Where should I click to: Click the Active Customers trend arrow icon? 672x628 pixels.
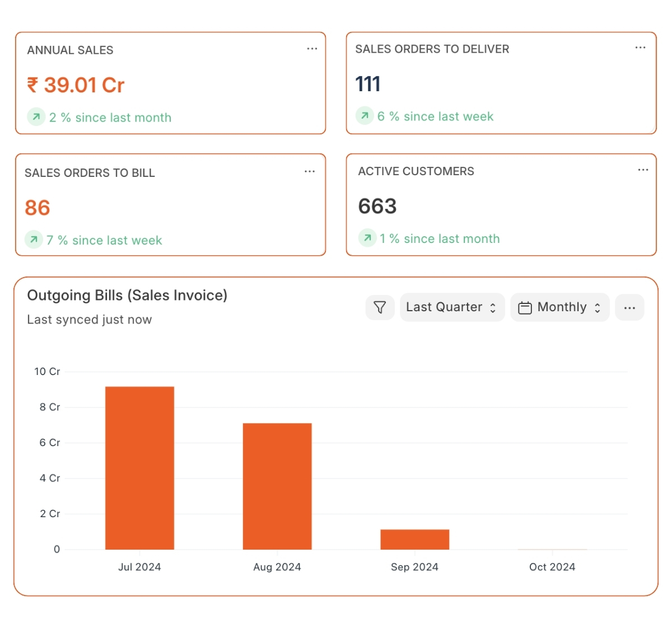coord(367,238)
